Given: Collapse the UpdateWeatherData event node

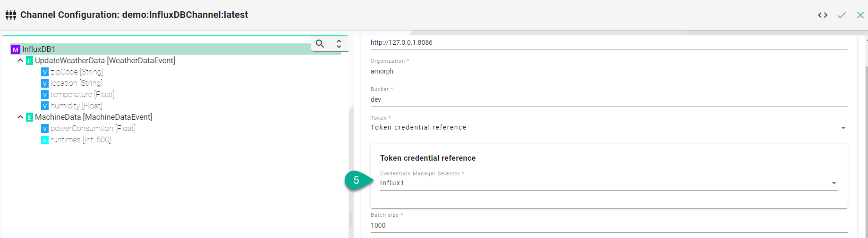Looking at the screenshot, I should (20, 60).
